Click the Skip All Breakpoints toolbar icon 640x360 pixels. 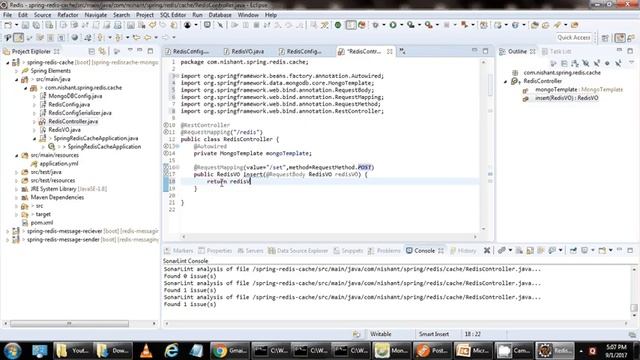click(220, 25)
